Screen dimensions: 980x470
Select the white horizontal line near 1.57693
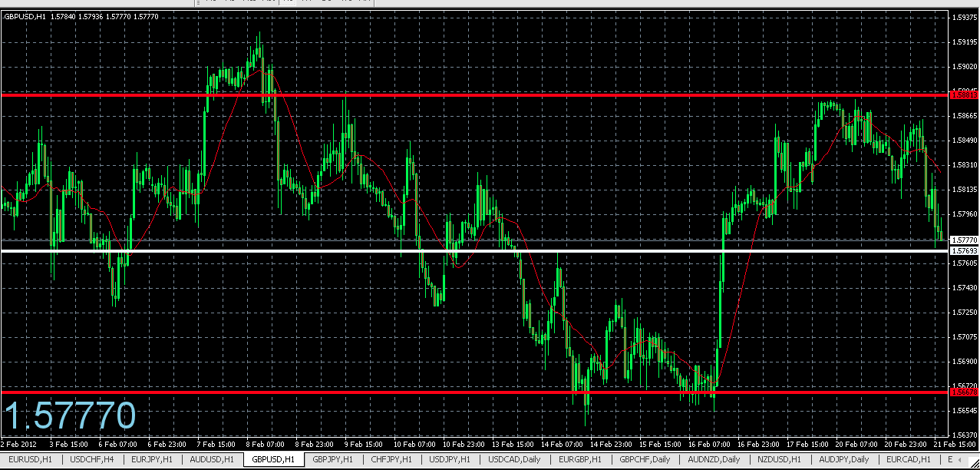click(474, 250)
